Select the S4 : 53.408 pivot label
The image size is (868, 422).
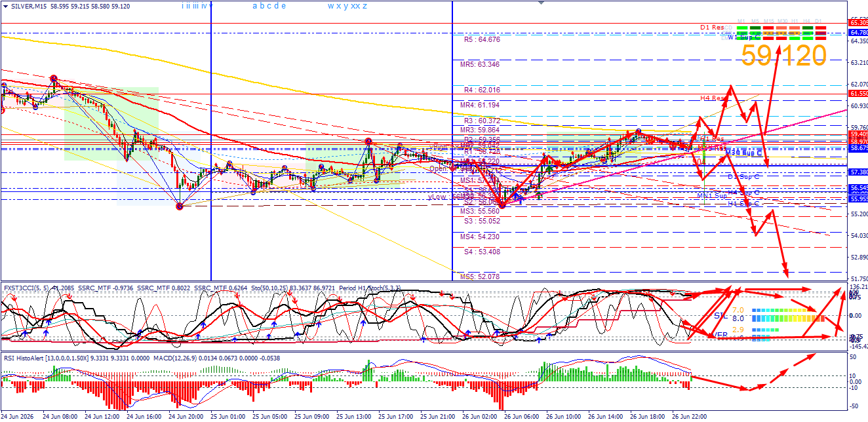tap(482, 252)
